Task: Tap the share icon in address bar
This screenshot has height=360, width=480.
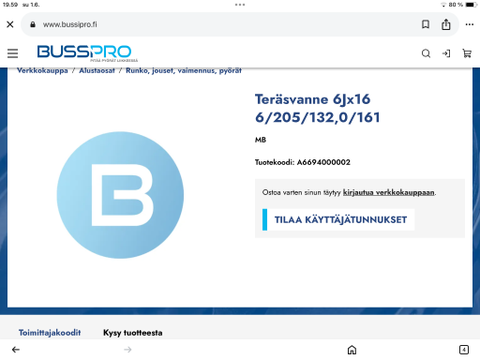Action: 446,24
